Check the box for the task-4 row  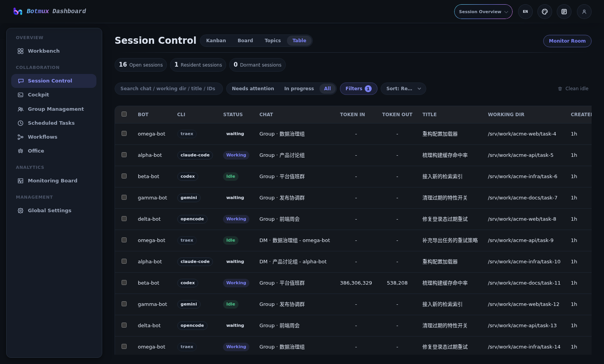[124, 134]
